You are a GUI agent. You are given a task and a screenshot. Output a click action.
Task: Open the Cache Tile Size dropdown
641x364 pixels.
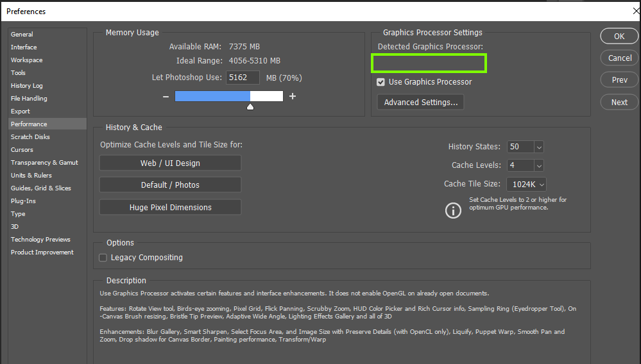click(527, 185)
